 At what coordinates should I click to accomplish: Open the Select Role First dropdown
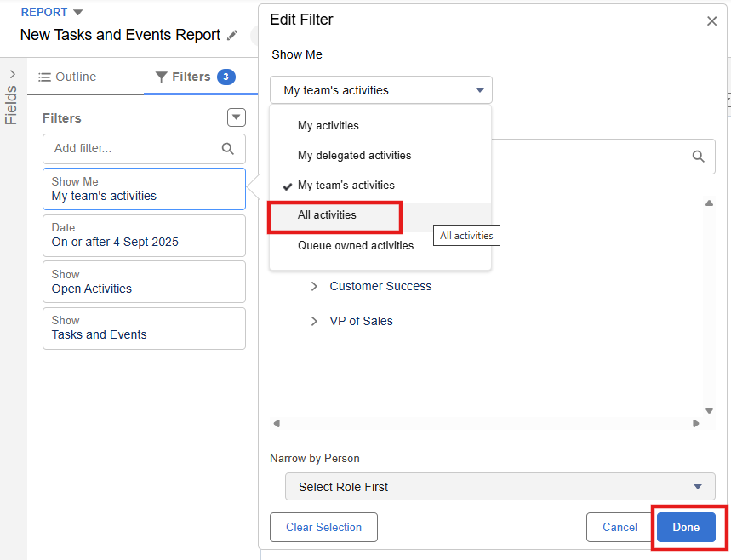pos(500,486)
